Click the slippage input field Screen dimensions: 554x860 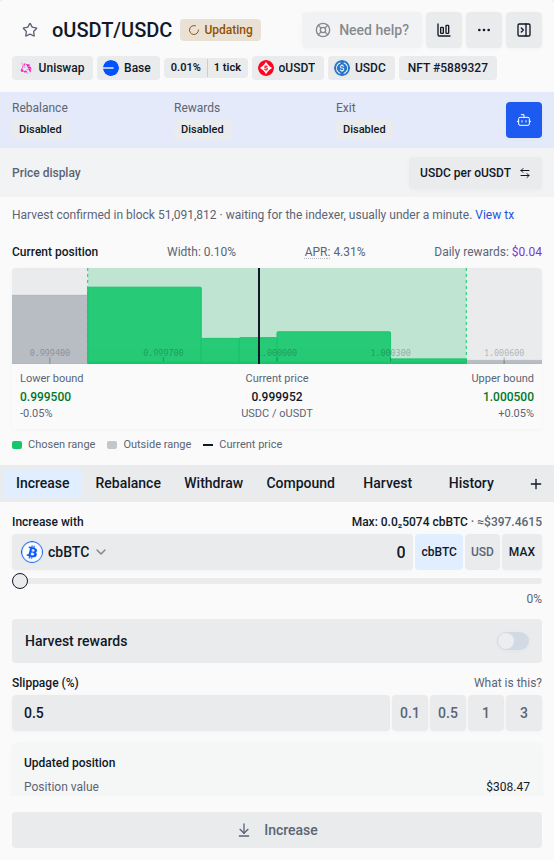click(201, 713)
